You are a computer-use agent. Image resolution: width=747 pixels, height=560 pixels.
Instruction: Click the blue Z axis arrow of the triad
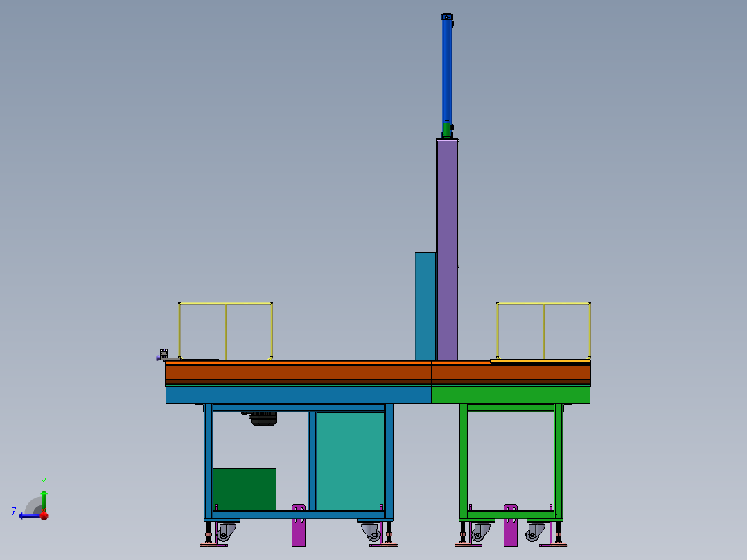pyautogui.click(x=28, y=516)
